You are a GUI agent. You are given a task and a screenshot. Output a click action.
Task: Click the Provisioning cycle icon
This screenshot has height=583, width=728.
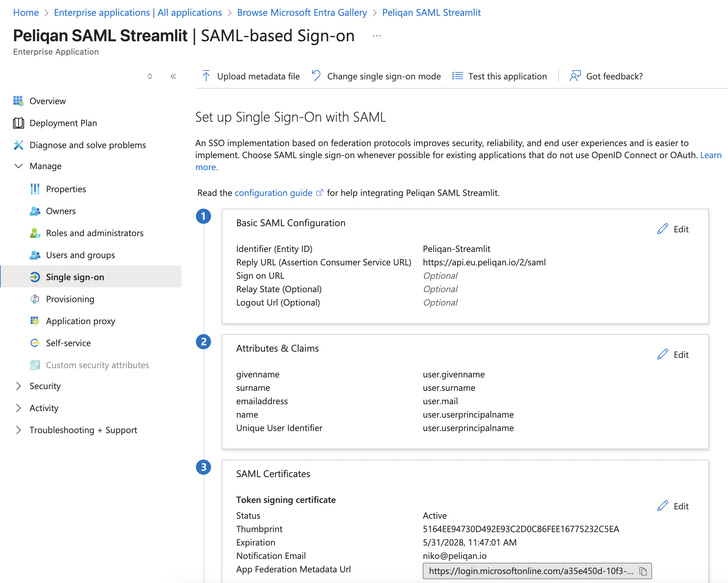(x=35, y=299)
